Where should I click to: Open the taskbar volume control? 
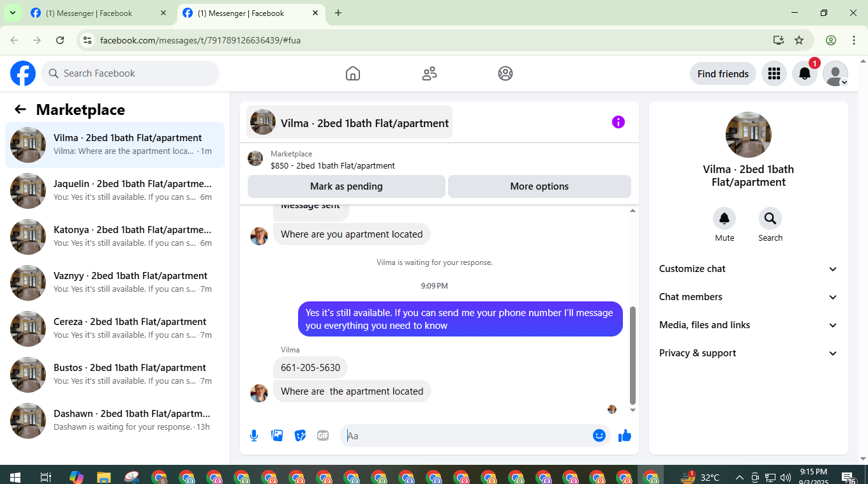pyautogui.click(x=786, y=477)
